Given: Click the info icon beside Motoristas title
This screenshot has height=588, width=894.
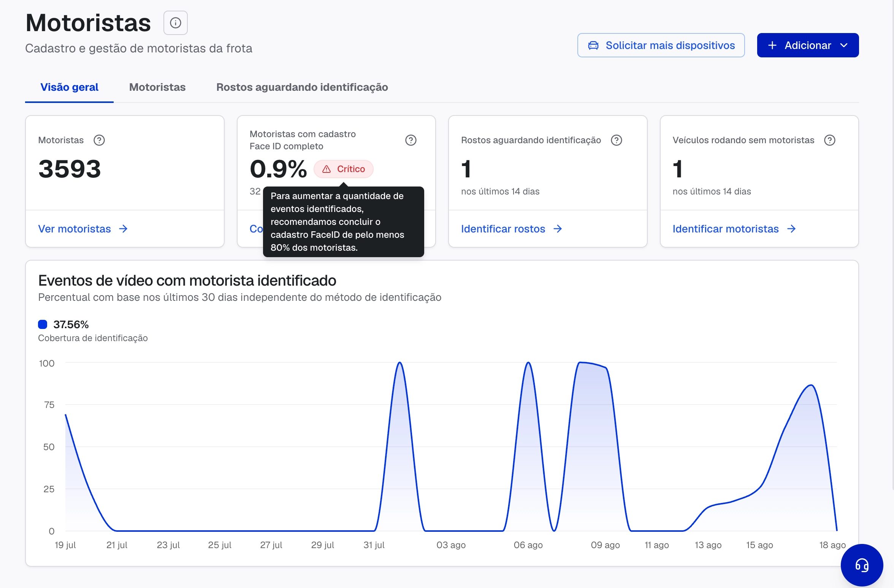Looking at the screenshot, I should click(175, 23).
